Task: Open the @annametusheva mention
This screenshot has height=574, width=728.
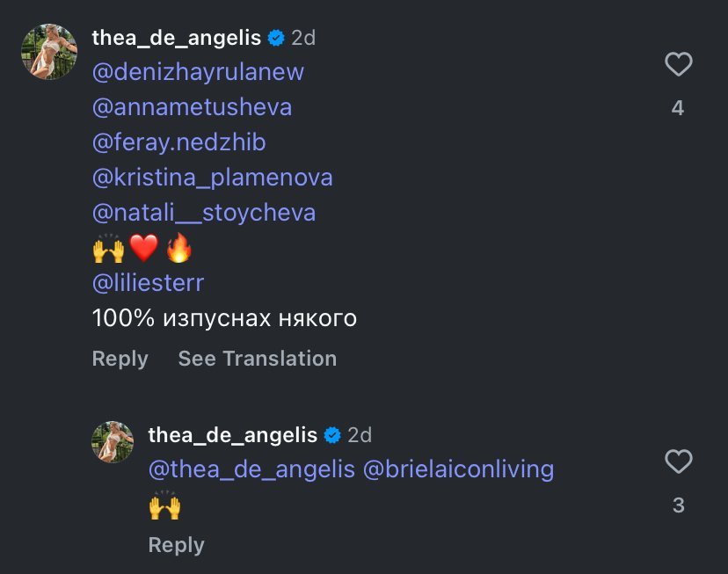Action: (192, 107)
